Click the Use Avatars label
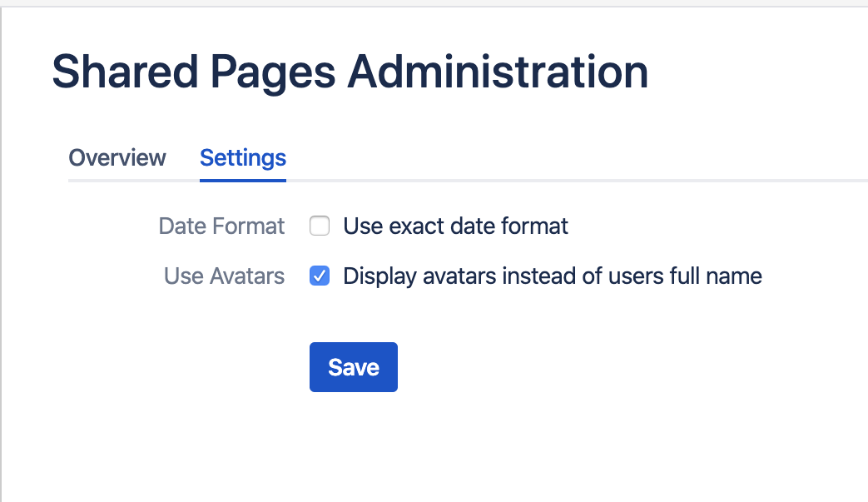The width and height of the screenshot is (868, 502). [x=224, y=276]
